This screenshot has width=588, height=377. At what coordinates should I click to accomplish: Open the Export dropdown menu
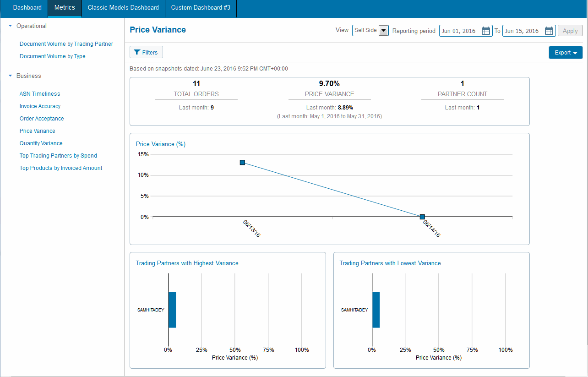point(566,53)
